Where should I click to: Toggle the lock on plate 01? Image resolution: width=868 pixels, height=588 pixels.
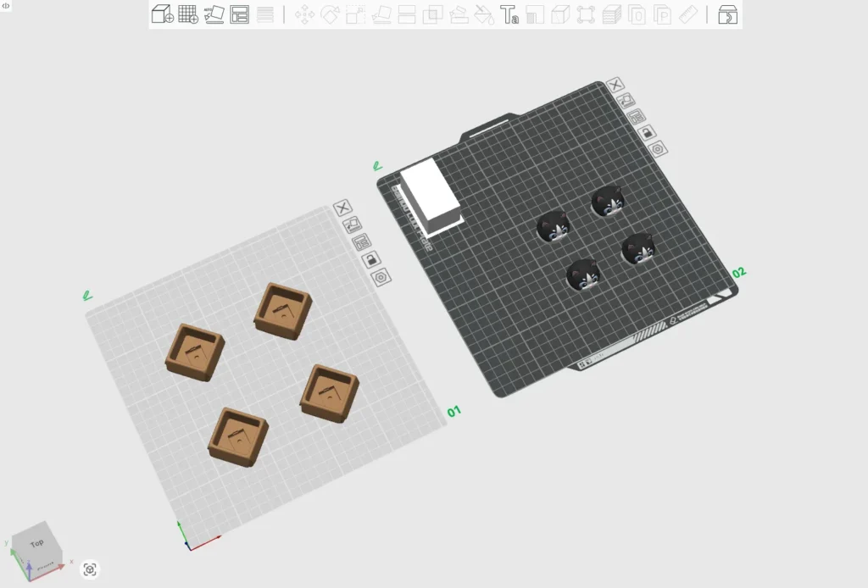[x=371, y=259]
